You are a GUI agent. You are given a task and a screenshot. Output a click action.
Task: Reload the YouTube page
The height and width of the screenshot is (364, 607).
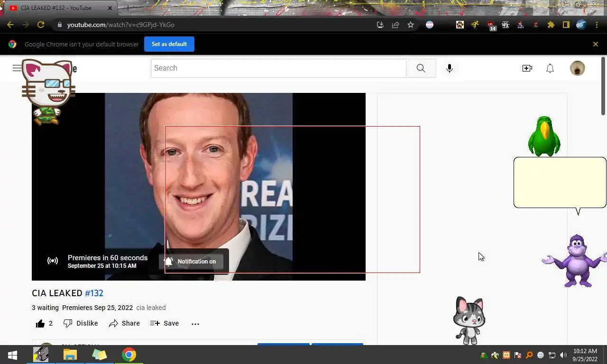point(41,25)
